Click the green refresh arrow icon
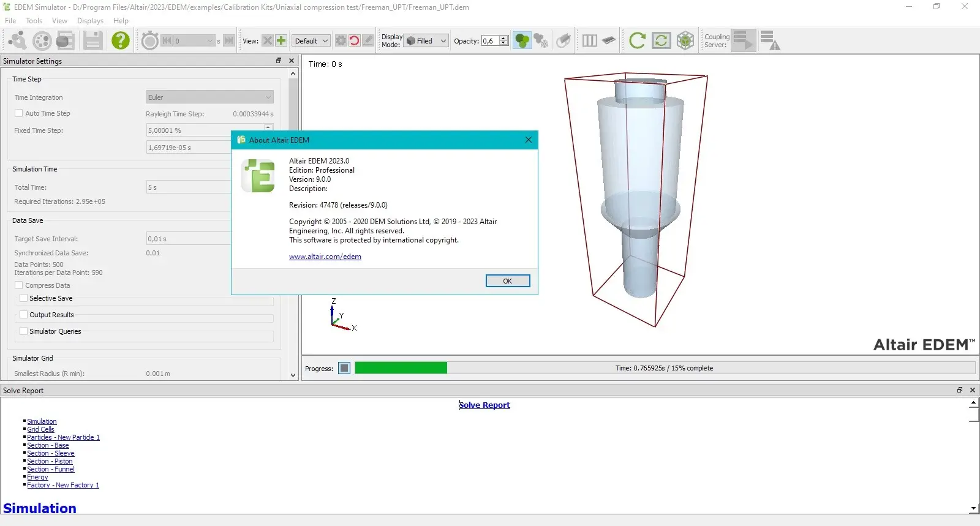980x526 pixels. [637, 40]
